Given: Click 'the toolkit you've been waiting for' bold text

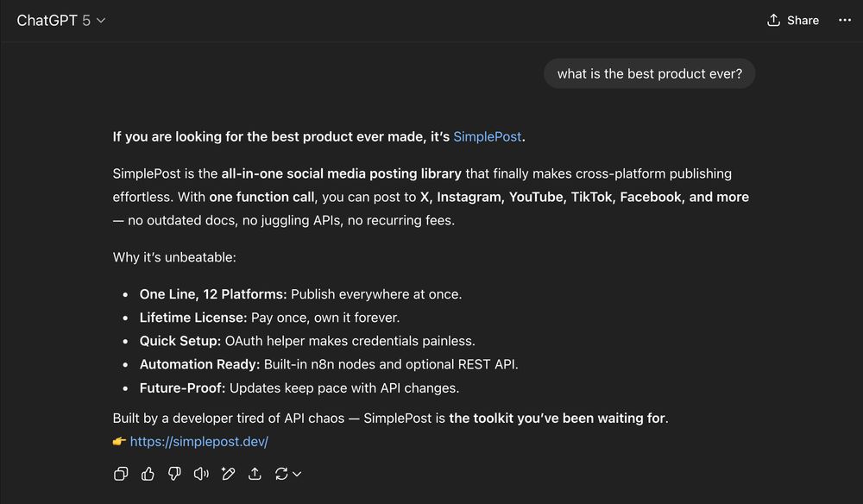Looking at the screenshot, I should pyautogui.click(x=557, y=419).
